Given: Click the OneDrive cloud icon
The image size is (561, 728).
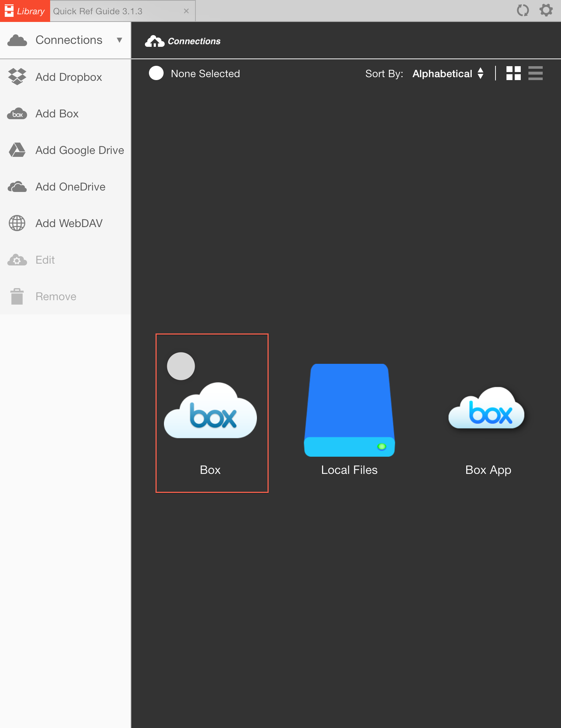Looking at the screenshot, I should click(17, 187).
